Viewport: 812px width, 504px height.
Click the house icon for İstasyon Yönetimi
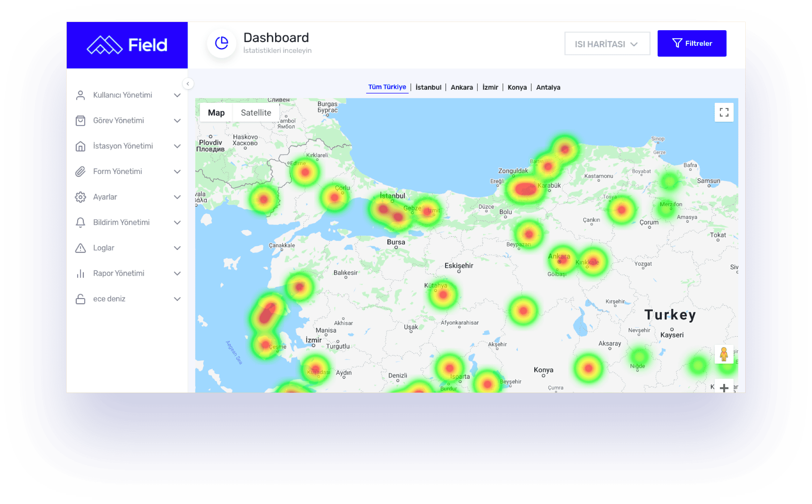click(x=80, y=146)
